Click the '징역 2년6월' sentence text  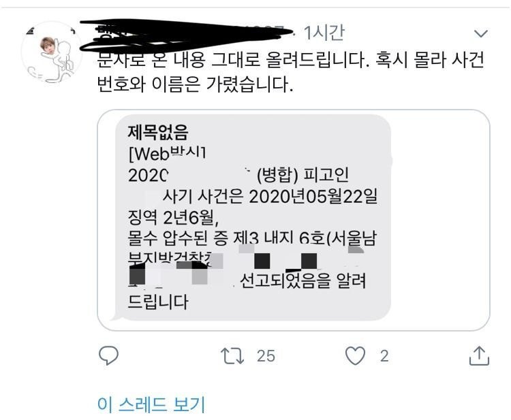[173, 218]
